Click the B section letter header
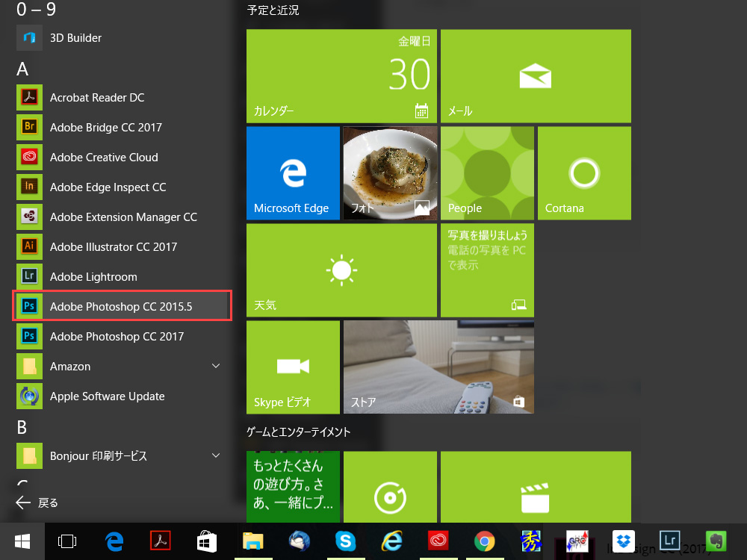 22,428
